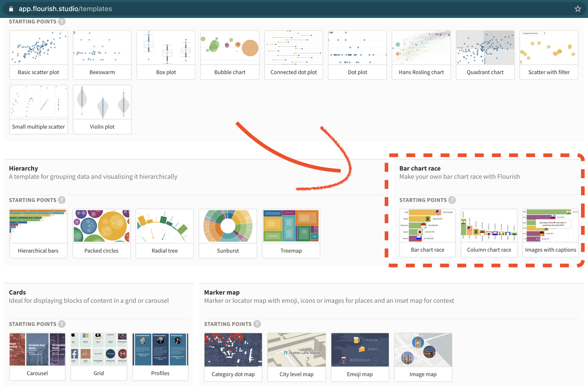Click the Hierarchy section heading
This screenshot has width=588, height=386.
click(x=23, y=168)
